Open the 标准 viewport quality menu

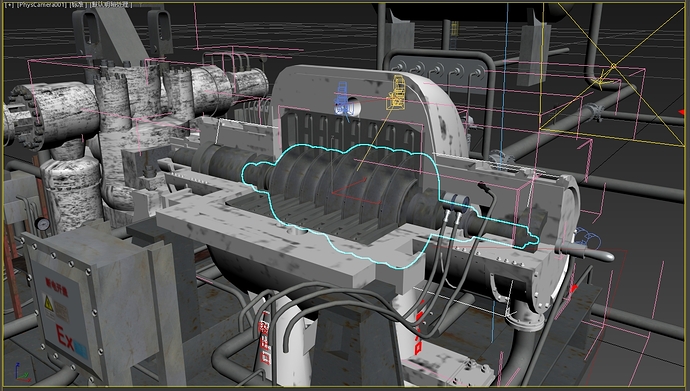tap(78, 4)
